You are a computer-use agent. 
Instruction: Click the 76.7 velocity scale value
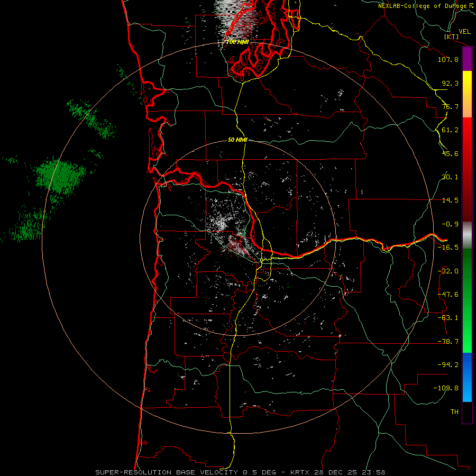450,106
